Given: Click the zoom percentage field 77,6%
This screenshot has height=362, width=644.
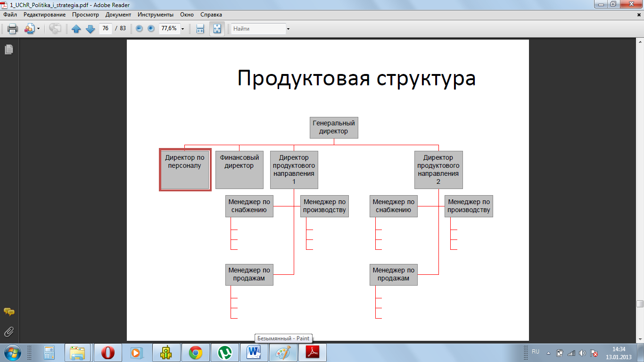Looking at the screenshot, I should [x=169, y=28].
